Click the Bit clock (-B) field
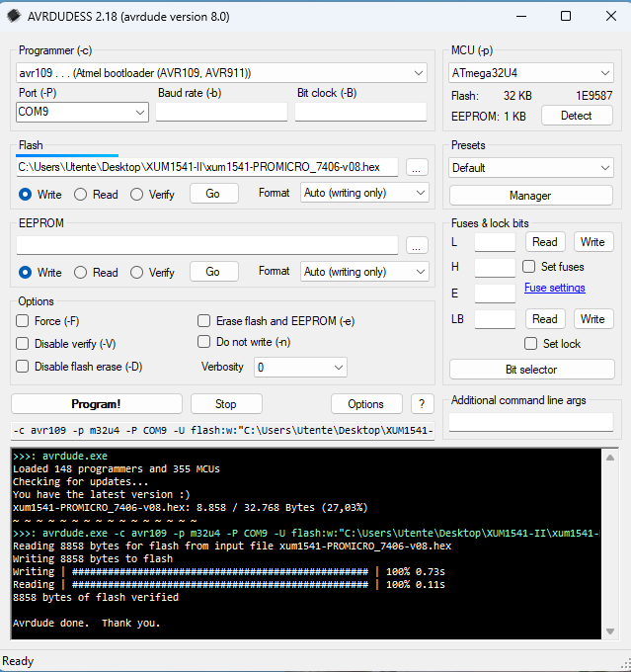This screenshot has width=631, height=672. coord(360,113)
